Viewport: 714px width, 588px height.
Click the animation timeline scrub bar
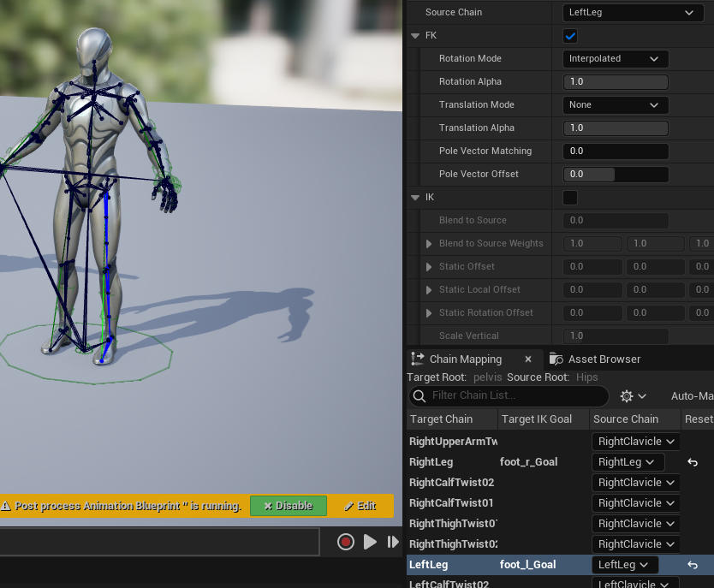[x=159, y=542]
